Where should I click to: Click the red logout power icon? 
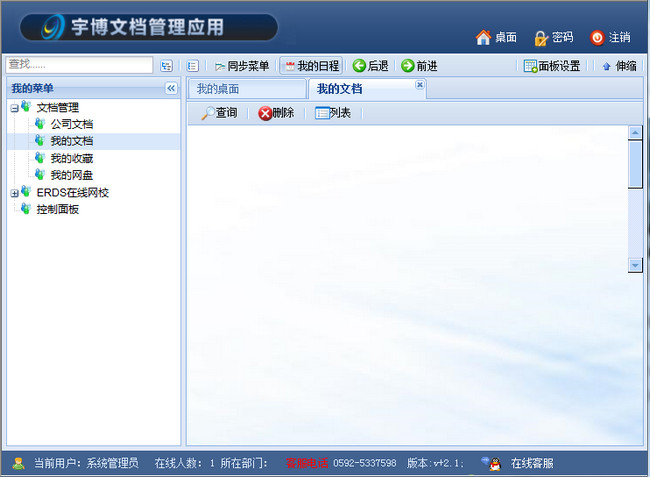(597, 38)
